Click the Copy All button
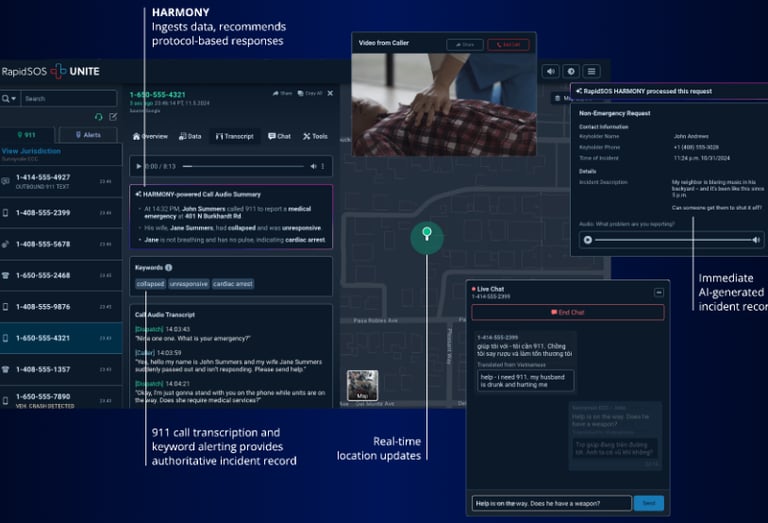This screenshot has height=523, width=768. [x=310, y=93]
